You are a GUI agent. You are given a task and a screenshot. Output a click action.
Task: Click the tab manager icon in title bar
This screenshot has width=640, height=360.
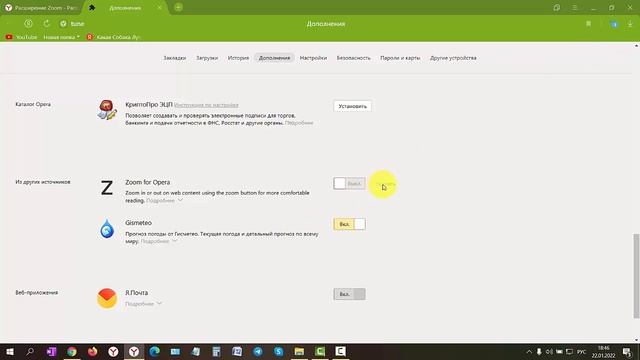tap(557, 8)
